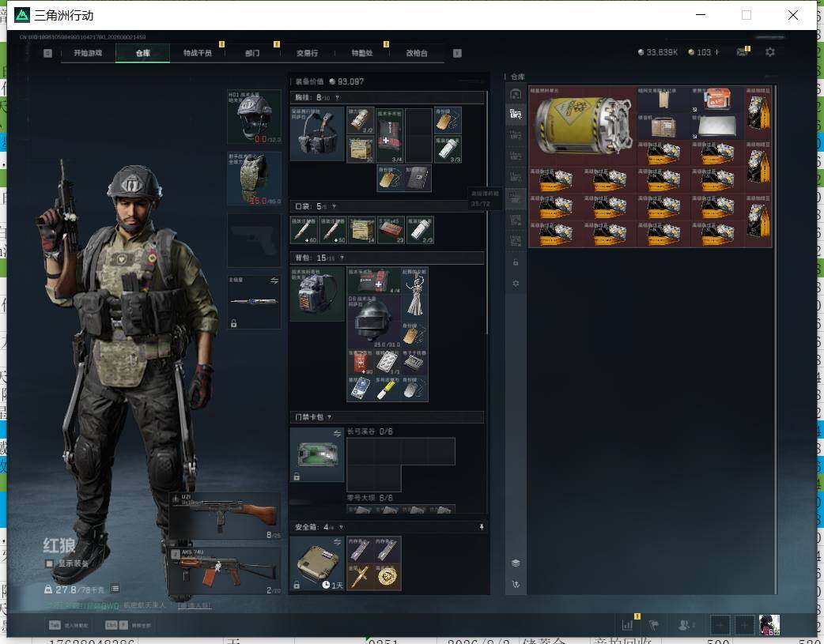Click the help icon beside 口袋

tap(335, 206)
